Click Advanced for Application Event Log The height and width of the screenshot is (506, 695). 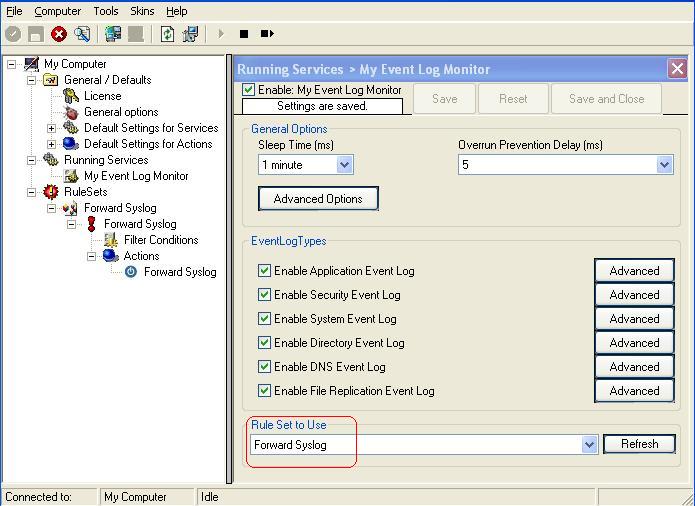point(634,271)
